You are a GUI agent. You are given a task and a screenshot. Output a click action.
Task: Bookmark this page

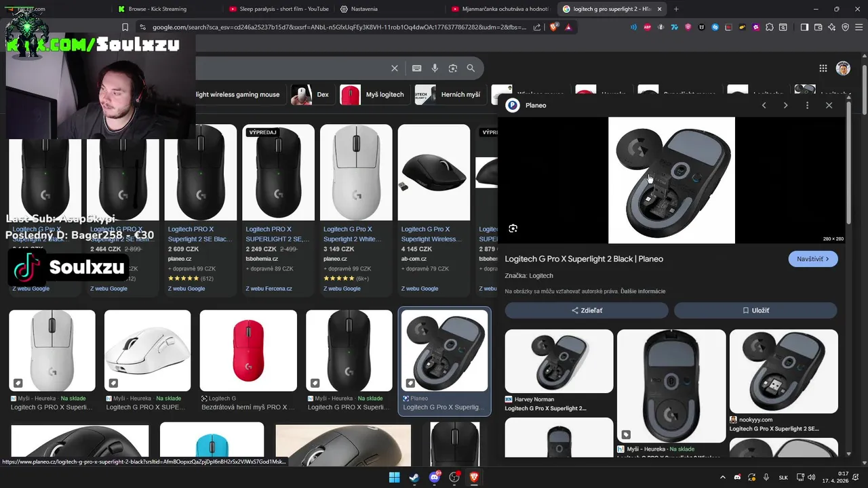click(x=125, y=27)
